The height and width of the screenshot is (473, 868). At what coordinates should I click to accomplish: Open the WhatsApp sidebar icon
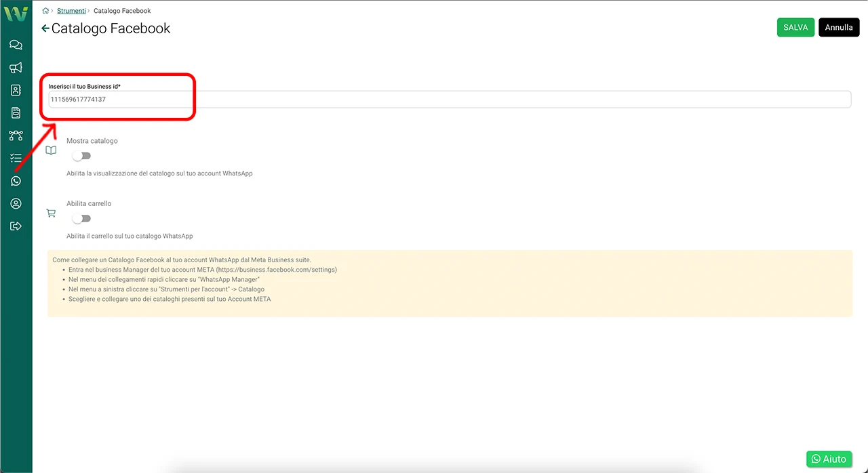pos(16,181)
